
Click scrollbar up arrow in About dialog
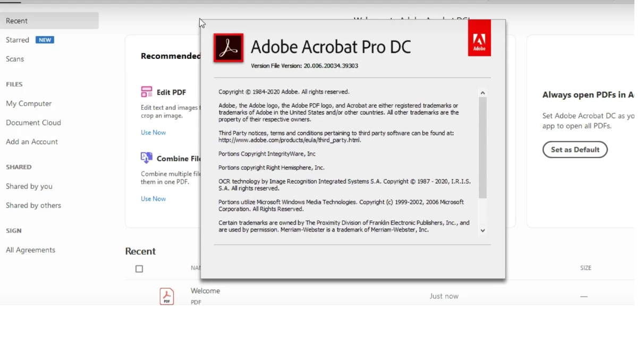(x=482, y=93)
